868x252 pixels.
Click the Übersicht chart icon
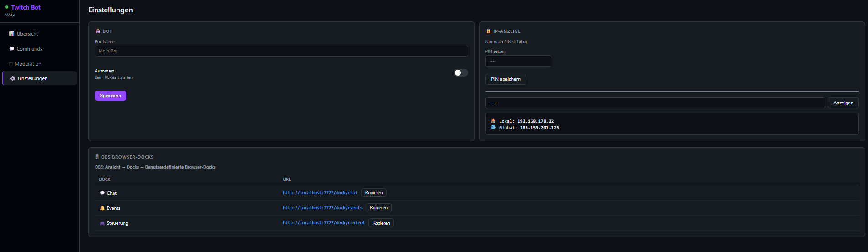(12, 34)
